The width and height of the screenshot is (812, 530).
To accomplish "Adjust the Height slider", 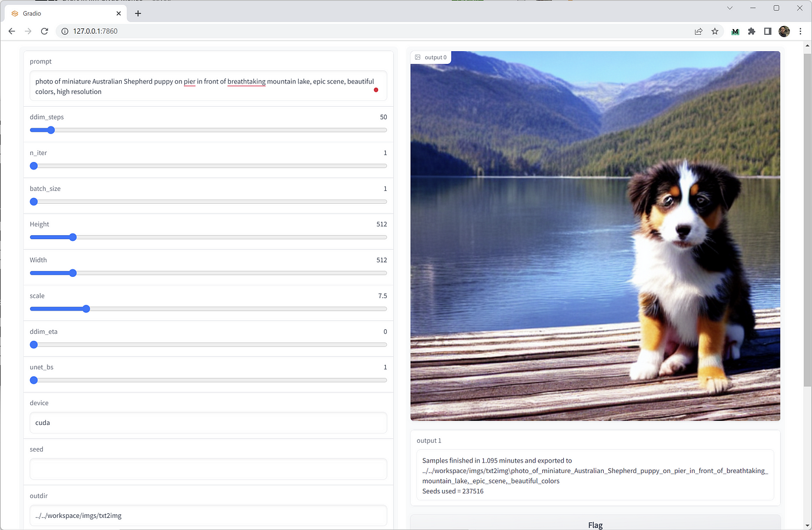I will tap(208, 237).
